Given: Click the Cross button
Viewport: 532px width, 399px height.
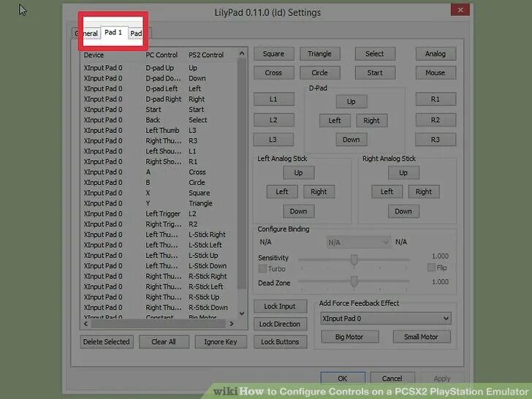Looking at the screenshot, I should (273, 73).
